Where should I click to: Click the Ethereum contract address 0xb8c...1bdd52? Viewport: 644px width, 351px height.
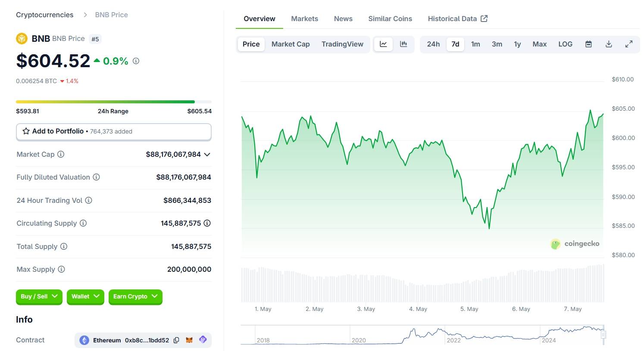coord(147,340)
